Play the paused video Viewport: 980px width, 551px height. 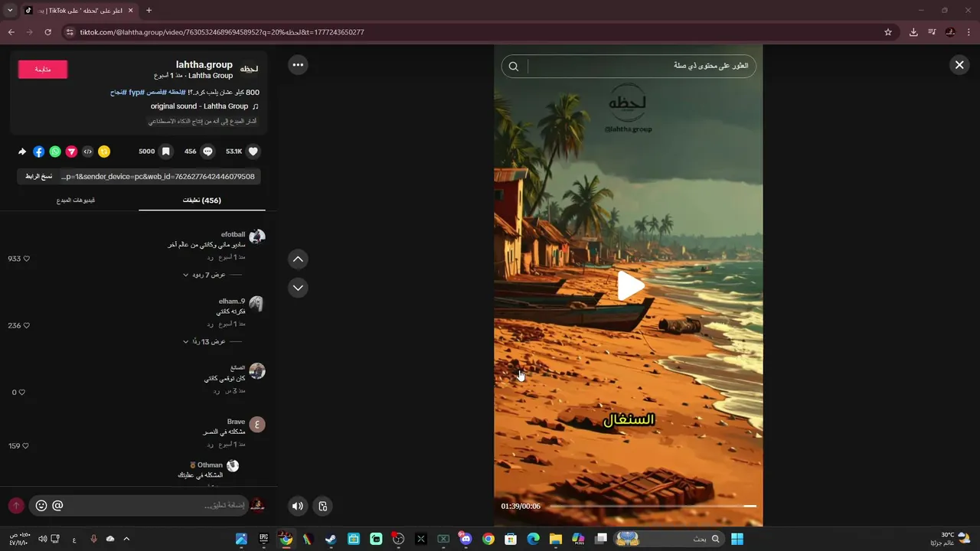tap(629, 285)
